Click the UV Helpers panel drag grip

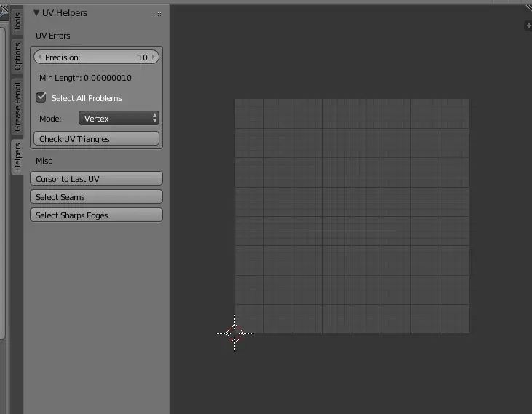pyautogui.click(x=157, y=14)
